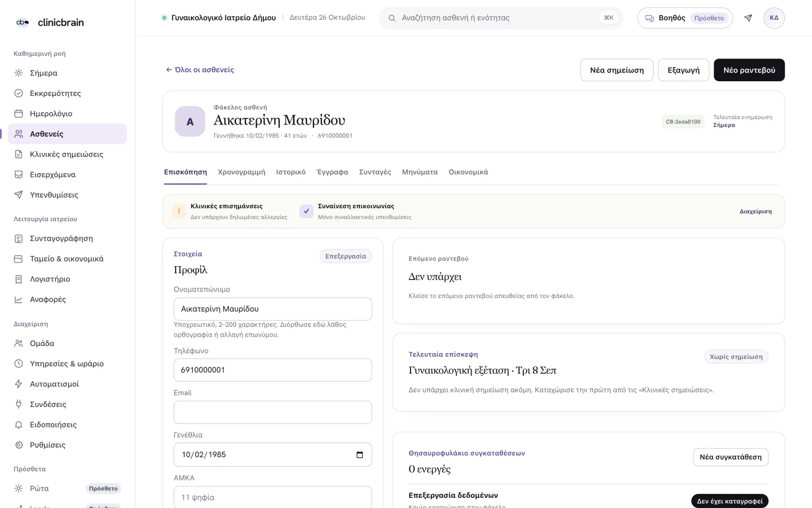Click the Τηλέφωνο input field
Screen dimensions: 812x508
coord(273,370)
